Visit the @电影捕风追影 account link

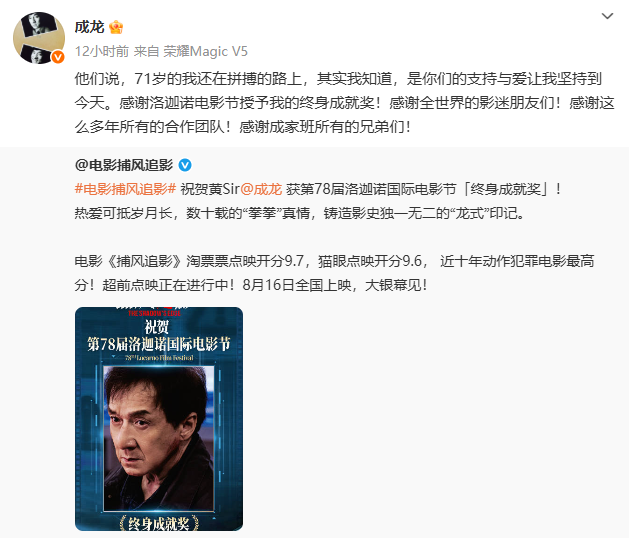[x=124, y=165]
